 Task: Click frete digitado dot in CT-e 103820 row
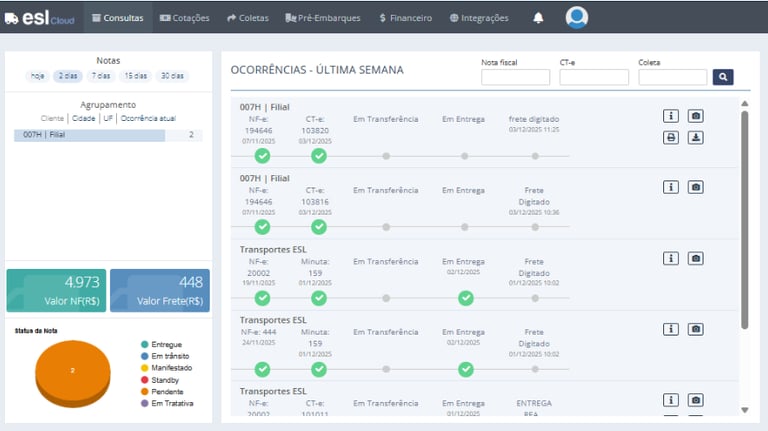(535, 156)
